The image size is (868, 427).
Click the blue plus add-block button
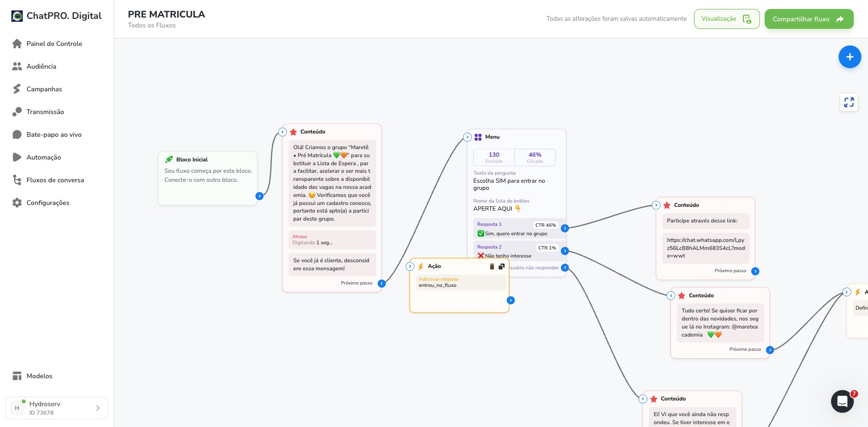click(850, 57)
